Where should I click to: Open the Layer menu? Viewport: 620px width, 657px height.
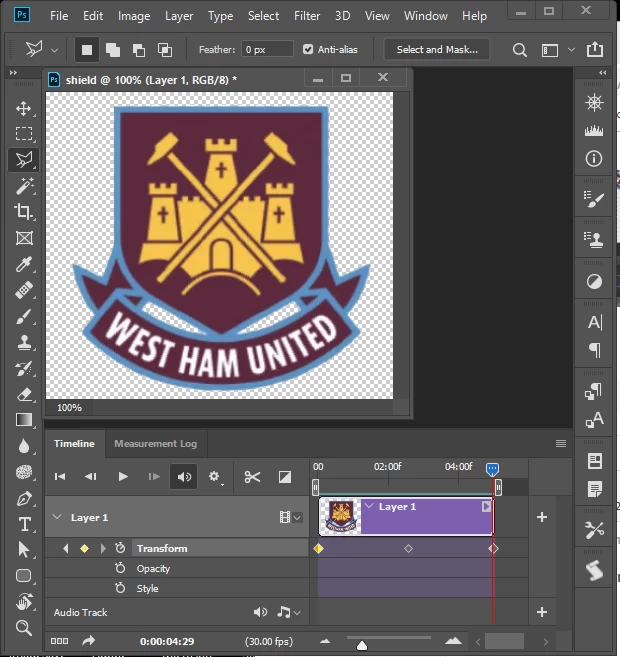pos(179,16)
